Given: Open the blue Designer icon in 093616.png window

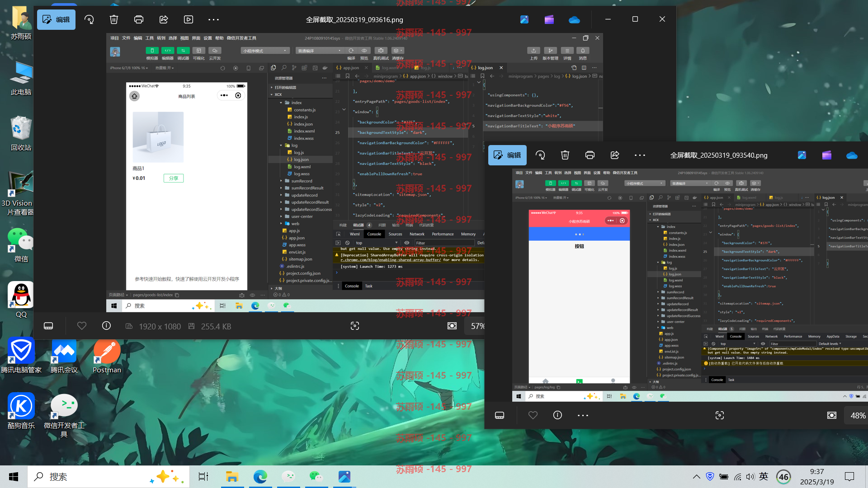Looking at the screenshot, I should tap(524, 19).
